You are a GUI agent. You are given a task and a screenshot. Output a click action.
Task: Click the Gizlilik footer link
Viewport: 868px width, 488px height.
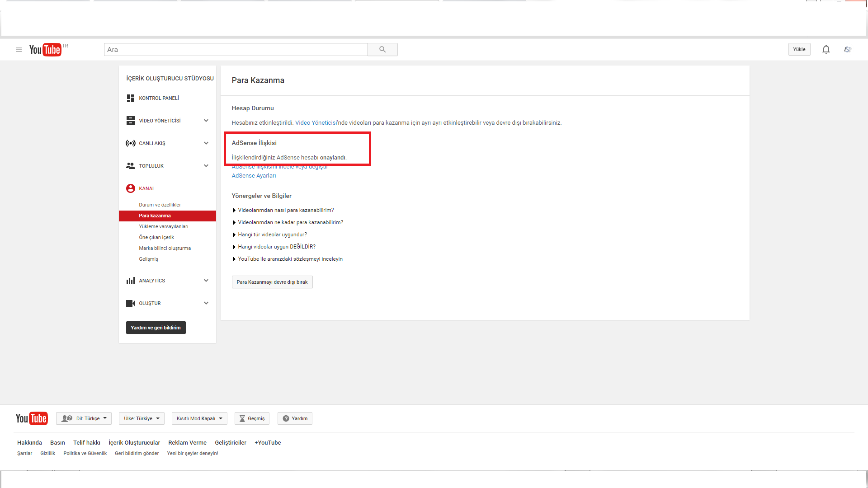point(47,454)
